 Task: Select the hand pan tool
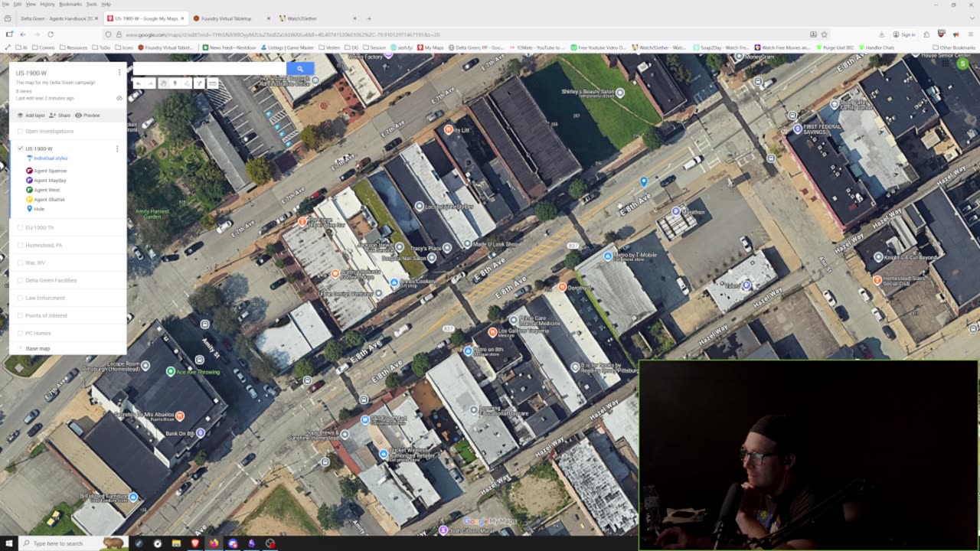click(163, 83)
